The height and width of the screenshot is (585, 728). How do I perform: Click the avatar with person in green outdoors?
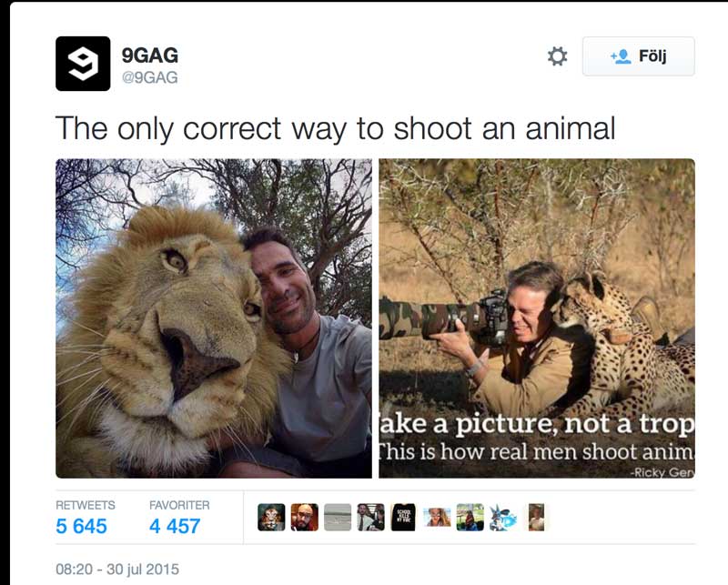[470, 517]
